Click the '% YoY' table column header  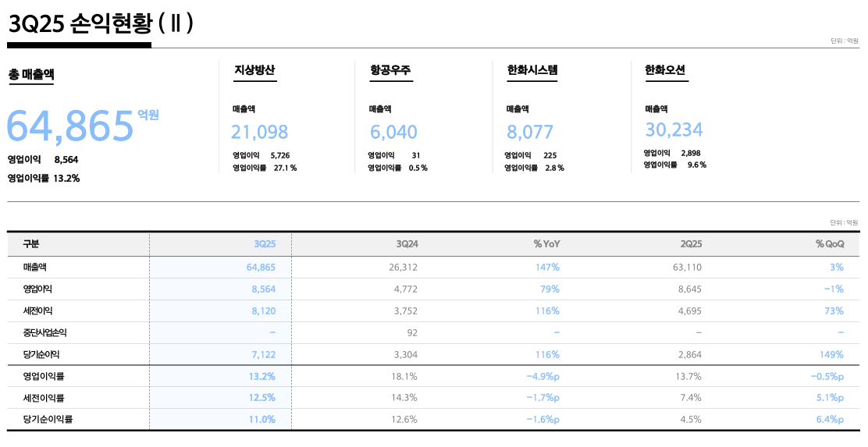click(547, 244)
